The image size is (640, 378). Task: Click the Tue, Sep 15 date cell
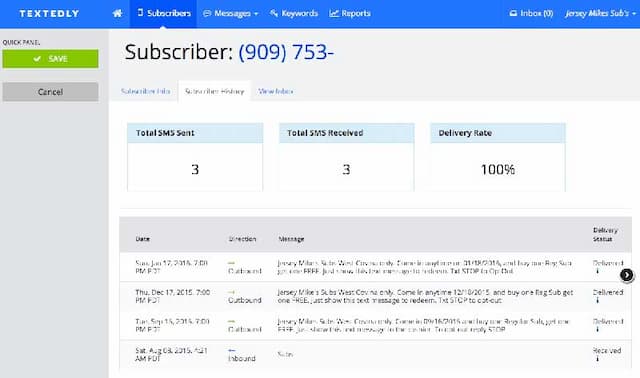[x=172, y=325]
